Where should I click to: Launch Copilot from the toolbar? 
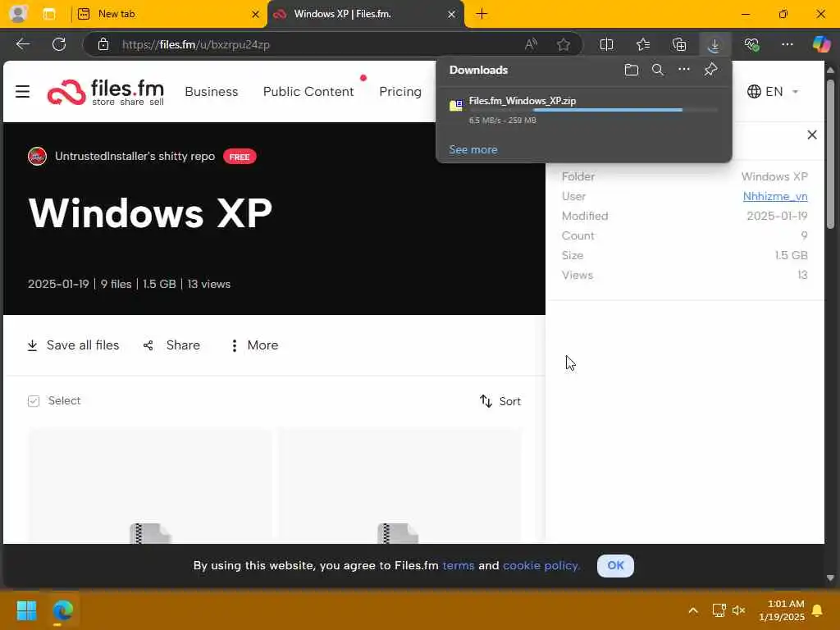point(821,44)
